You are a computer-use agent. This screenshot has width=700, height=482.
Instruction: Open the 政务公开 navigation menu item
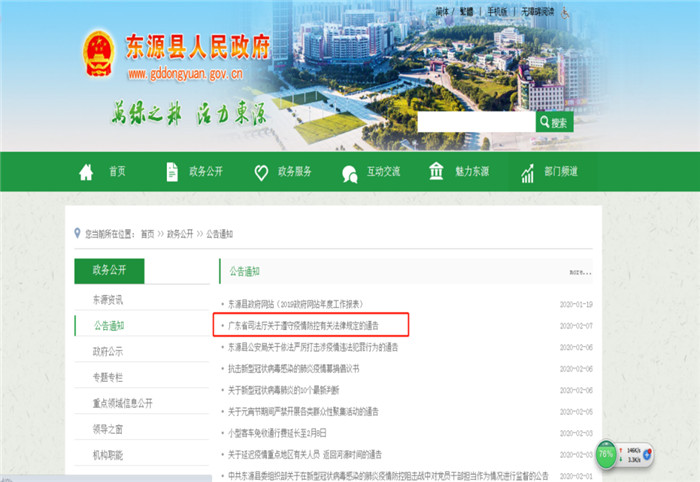(x=206, y=171)
